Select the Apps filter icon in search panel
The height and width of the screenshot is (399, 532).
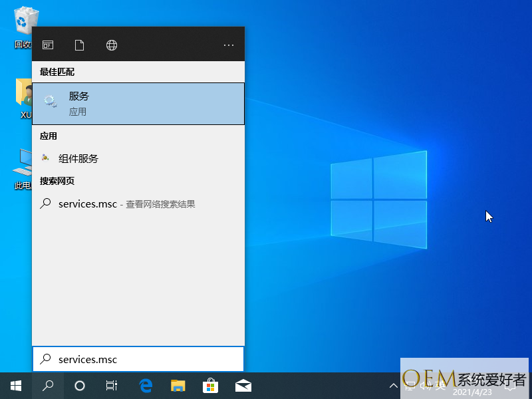tap(48, 45)
